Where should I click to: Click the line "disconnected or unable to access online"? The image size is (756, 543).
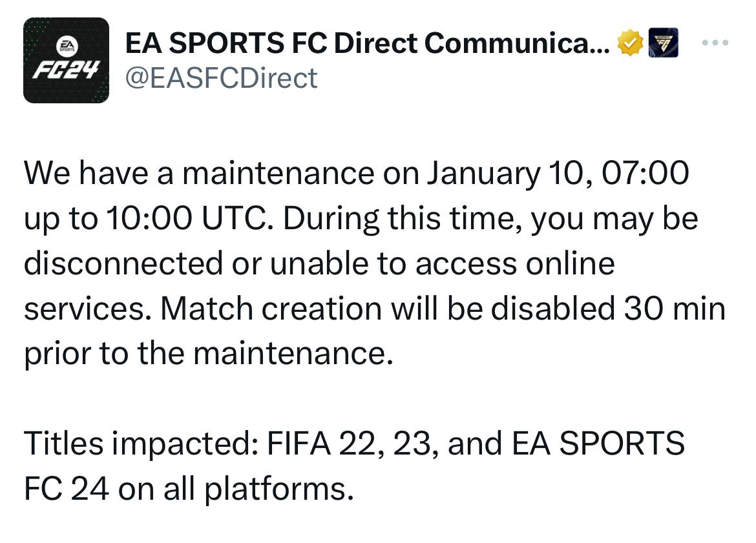(319, 263)
